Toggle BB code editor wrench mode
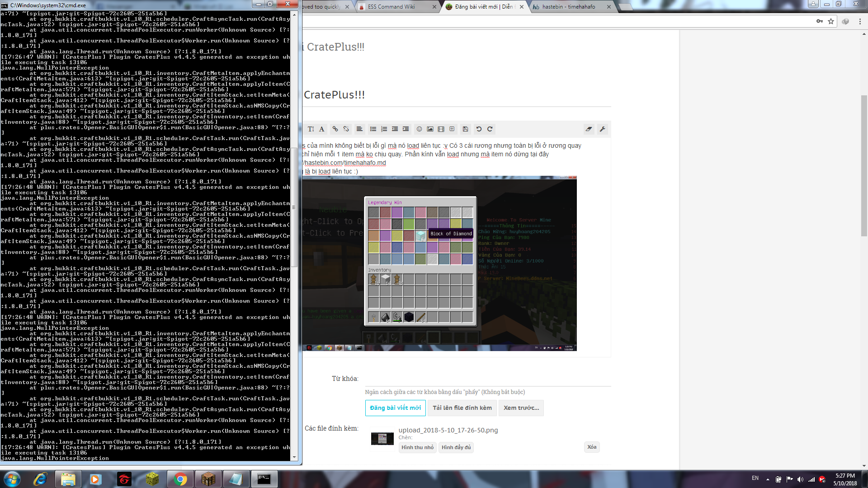 (x=602, y=129)
